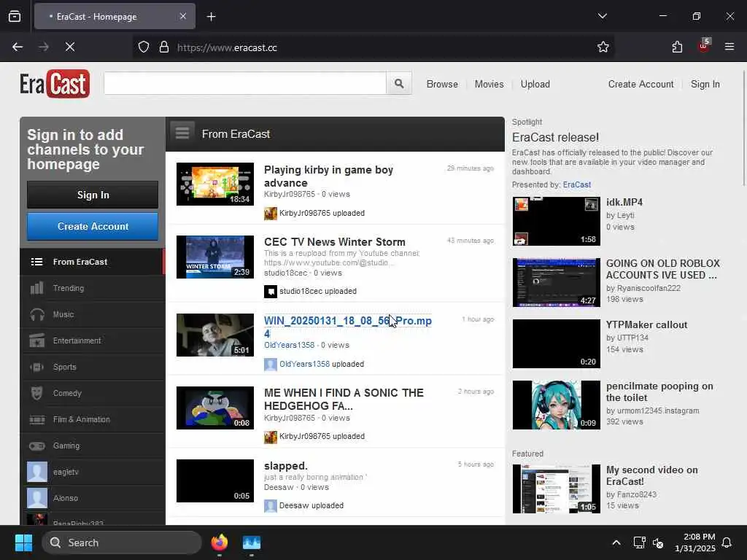747x560 pixels.
Task: Show hidden system tray icons
Action: (616, 542)
